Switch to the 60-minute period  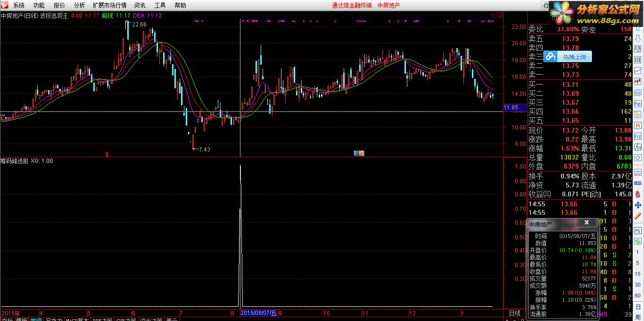coord(637,296)
